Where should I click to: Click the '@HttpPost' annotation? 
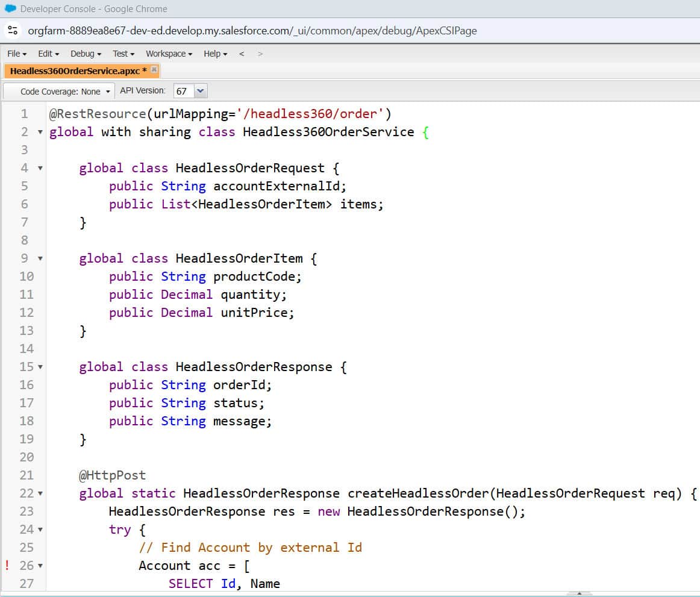113,475
